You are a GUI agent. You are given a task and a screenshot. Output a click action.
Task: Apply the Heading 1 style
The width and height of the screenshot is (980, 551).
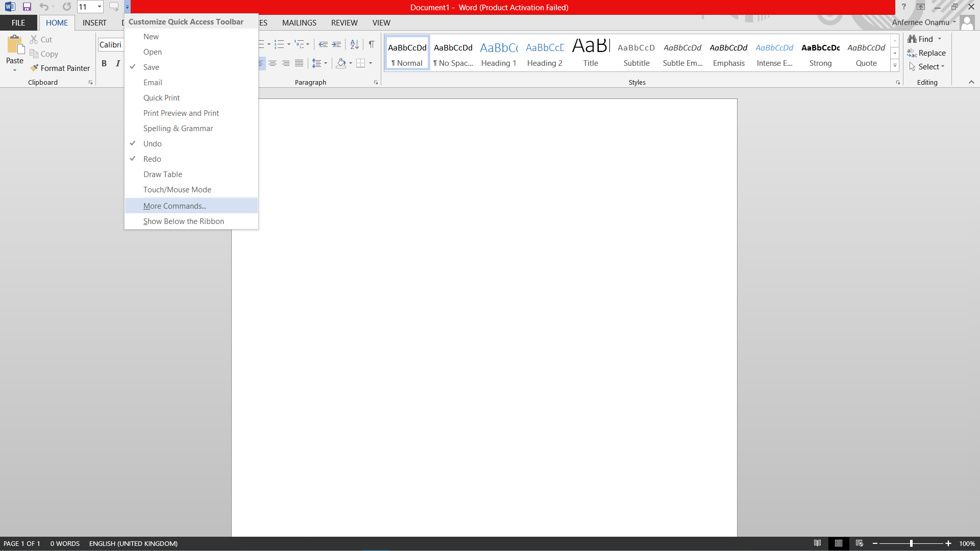coord(499,54)
